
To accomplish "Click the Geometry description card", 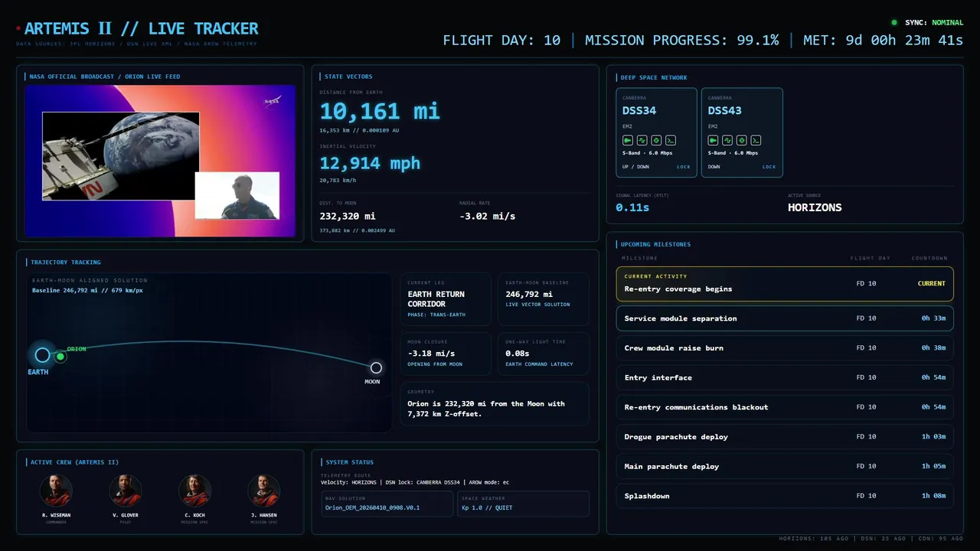I will click(x=495, y=403).
